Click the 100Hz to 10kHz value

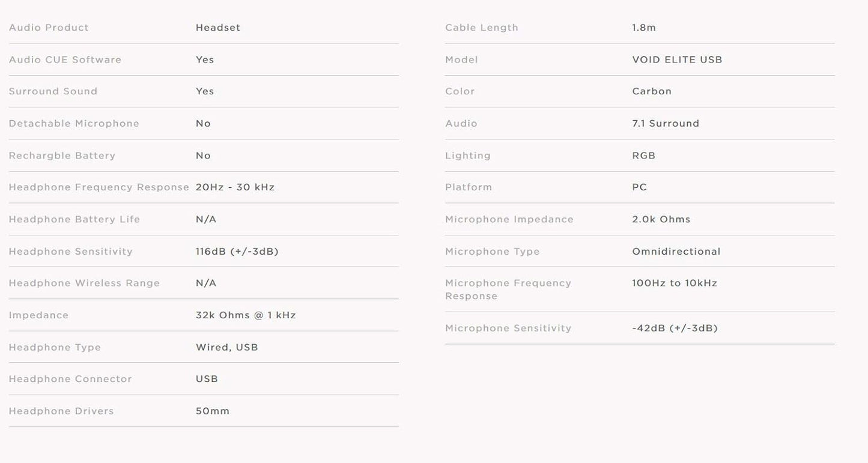click(x=675, y=283)
